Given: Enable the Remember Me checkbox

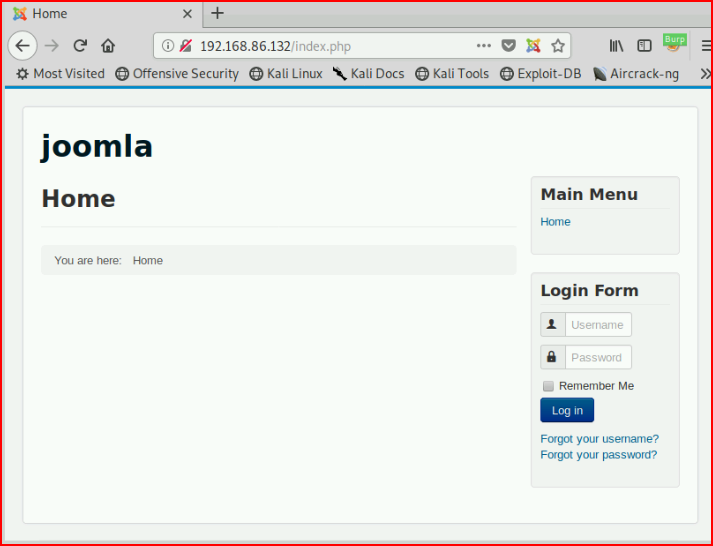Looking at the screenshot, I should [548, 386].
